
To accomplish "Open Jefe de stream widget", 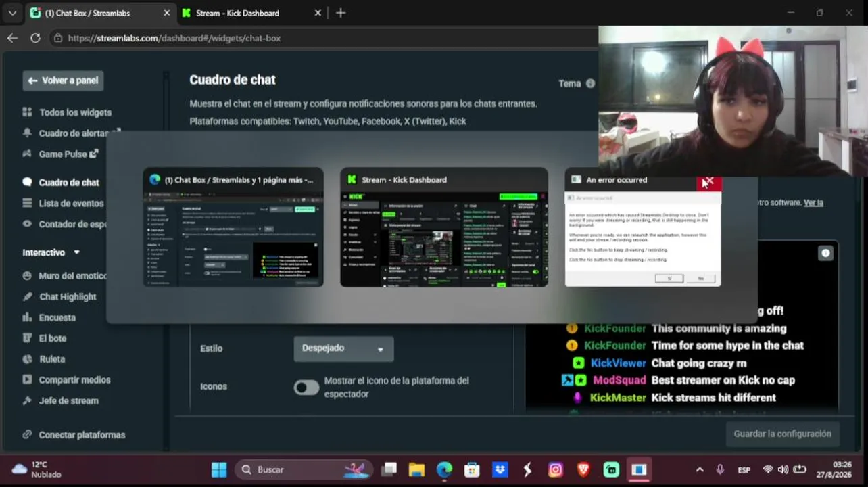I will click(61, 401).
